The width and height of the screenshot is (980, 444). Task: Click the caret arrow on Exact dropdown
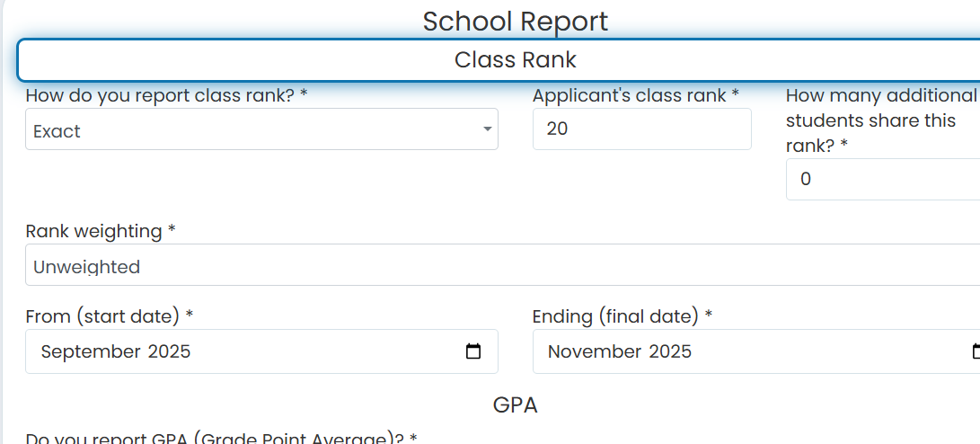[x=488, y=129]
